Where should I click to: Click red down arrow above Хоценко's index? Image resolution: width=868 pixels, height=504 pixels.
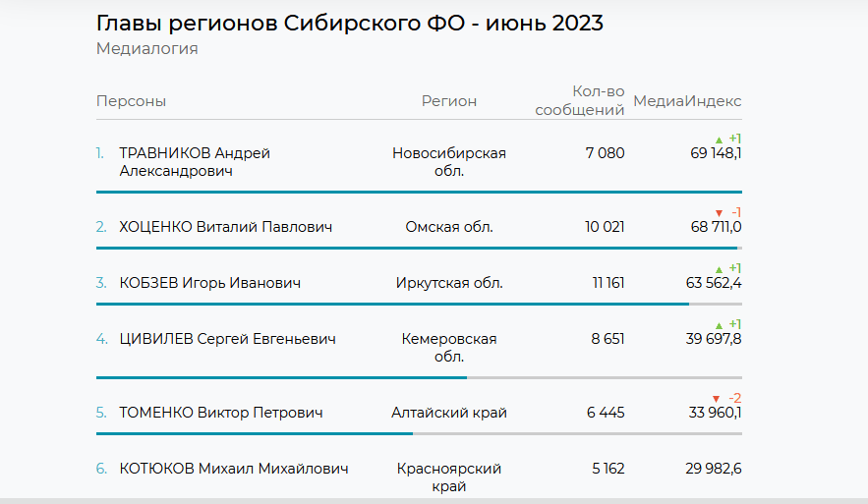(x=719, y=213)
